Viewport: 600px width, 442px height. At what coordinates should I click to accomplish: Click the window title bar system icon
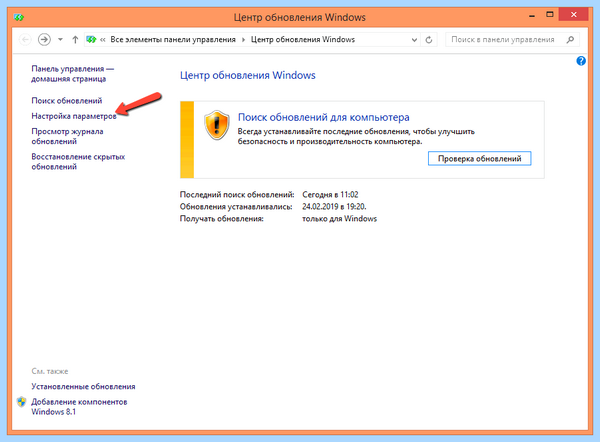click(x=19, y=17)
